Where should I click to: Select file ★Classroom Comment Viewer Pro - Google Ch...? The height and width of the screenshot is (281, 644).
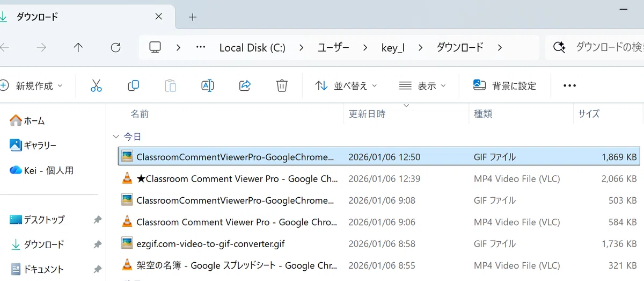pos(236,179)
